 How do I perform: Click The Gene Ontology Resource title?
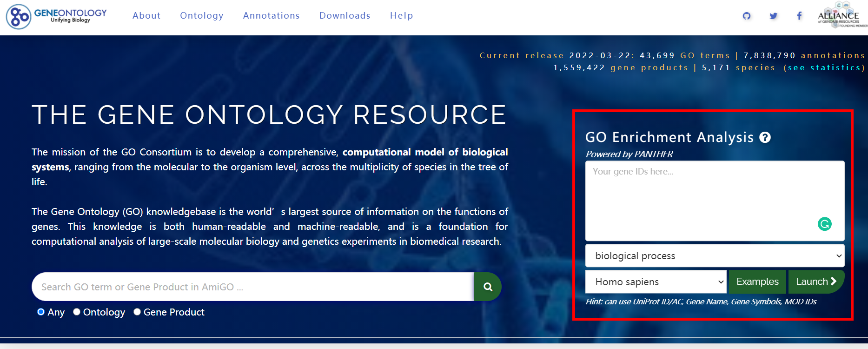[x=269, y=115]
